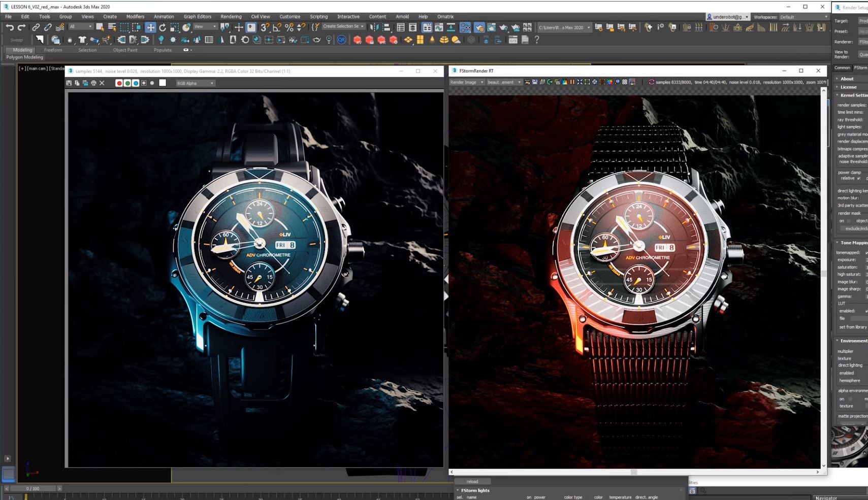Toggle the Percent Snap icon

pos(289,27)
